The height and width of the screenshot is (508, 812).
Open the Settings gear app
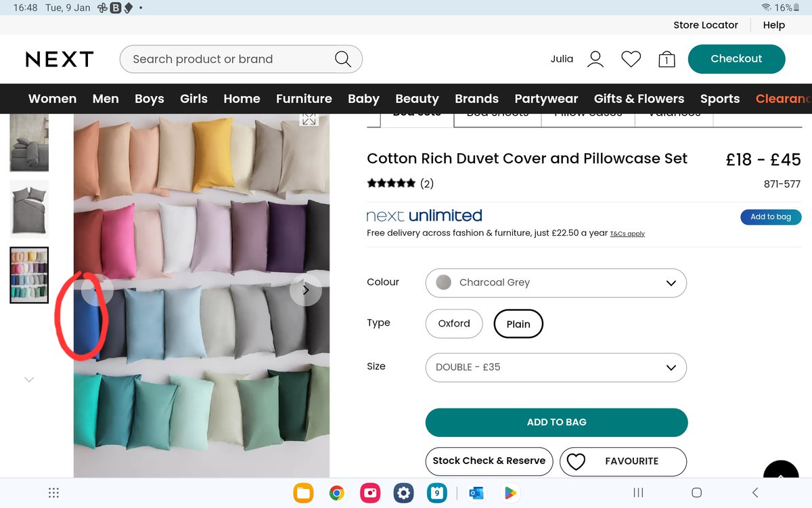[x=404, y=492]
